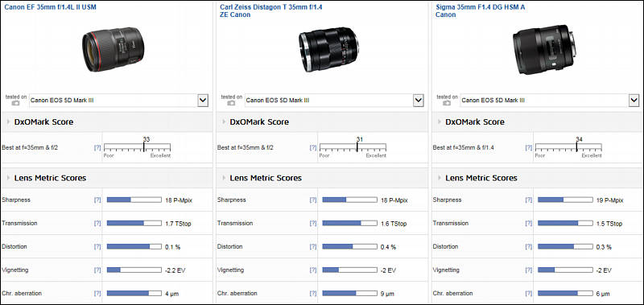Viewport: 644px width, 305px height.
Task: Click Vignetting help [?] in Canon column
Action: click(x=97, y=270)
